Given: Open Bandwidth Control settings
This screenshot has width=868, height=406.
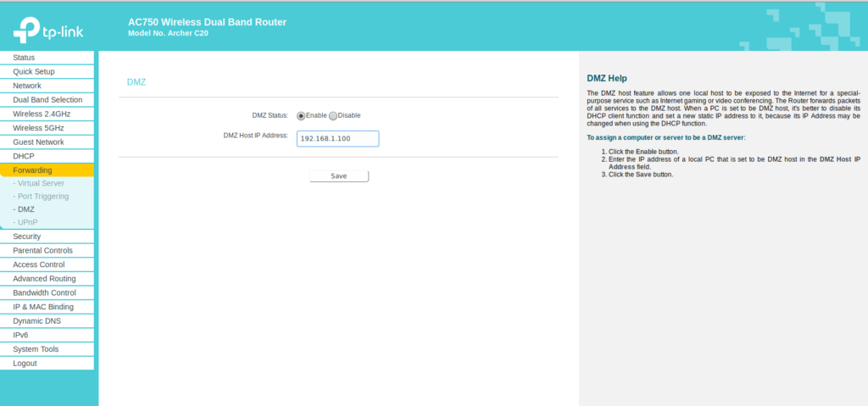Looking at the screenshot, I should tap(44, 292).
